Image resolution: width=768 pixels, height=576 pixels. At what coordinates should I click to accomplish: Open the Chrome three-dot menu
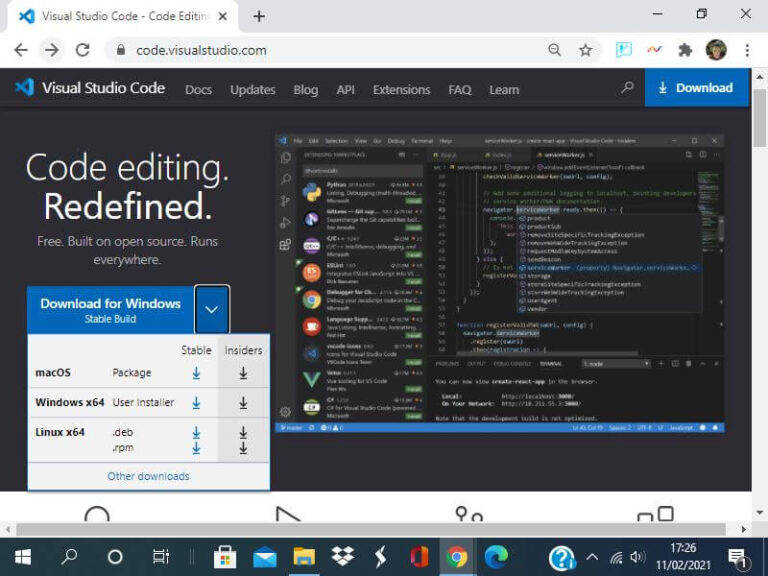[x=747, y=50]
